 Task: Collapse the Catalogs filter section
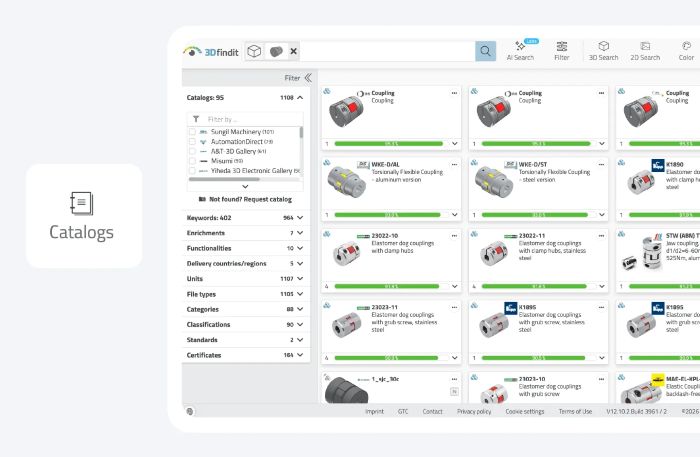[x=300, y=98]
